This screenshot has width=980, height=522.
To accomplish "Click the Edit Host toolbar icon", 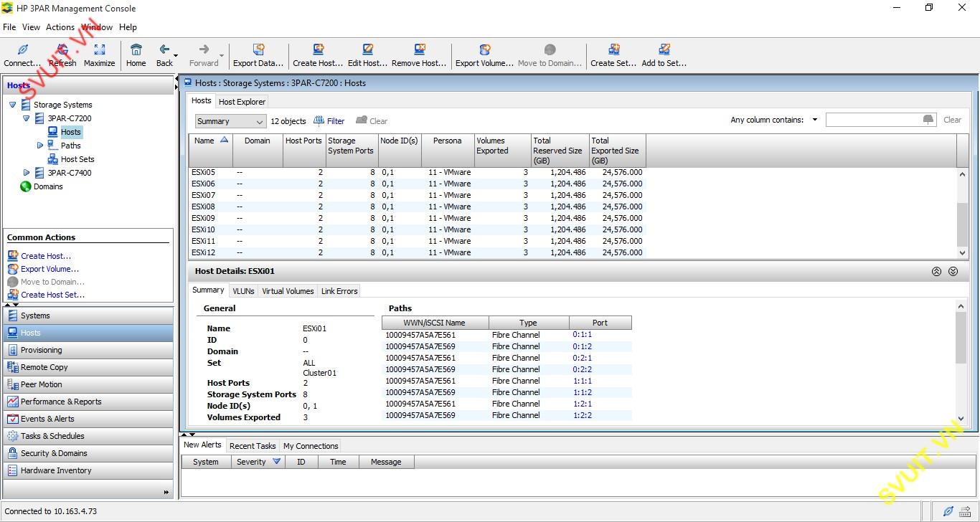I will 367,49.
